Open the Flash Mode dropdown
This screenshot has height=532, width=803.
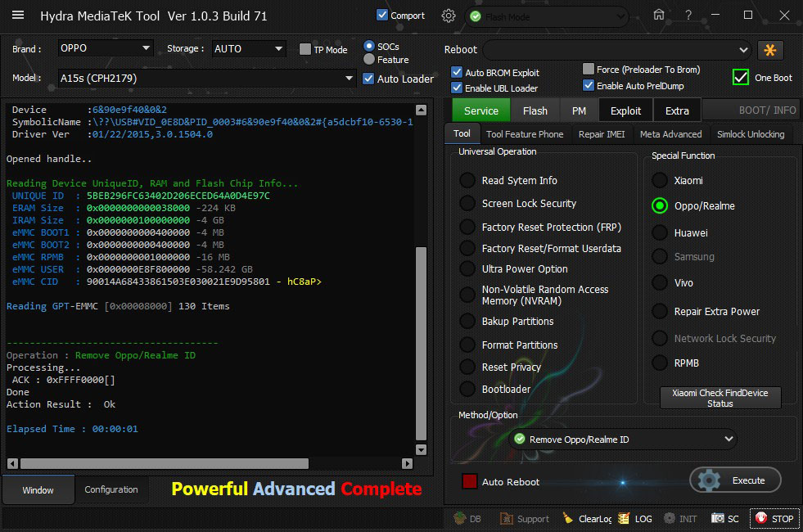[547, 17]
